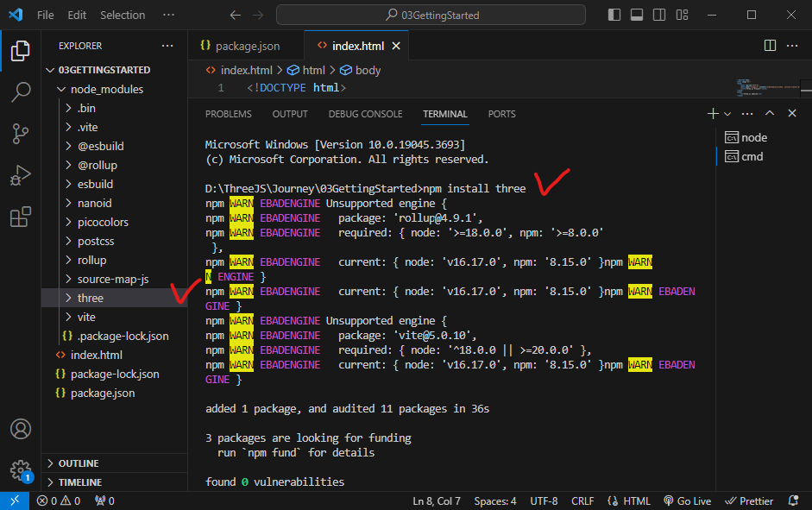Close the terminal panel
Image resolution: width=812 pixels, height=510 pixels.
[x=792, y=113]
